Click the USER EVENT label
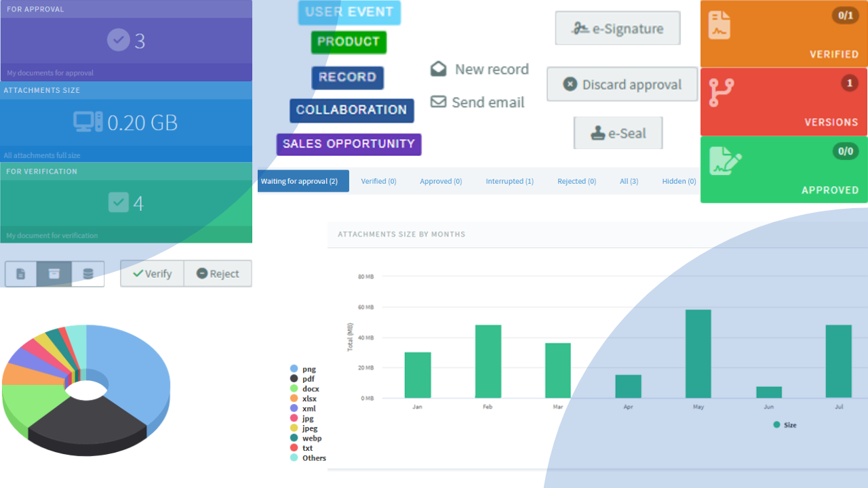The width and height of the screenshot is (868, 488). pos(349,12)
